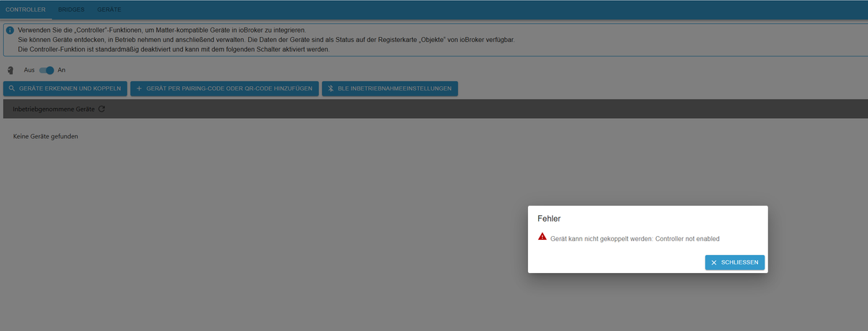Click the info line starting 'Die Controller-Funktion ist'
The width and height of the screenshot is (868, 331).
[174, 49]
